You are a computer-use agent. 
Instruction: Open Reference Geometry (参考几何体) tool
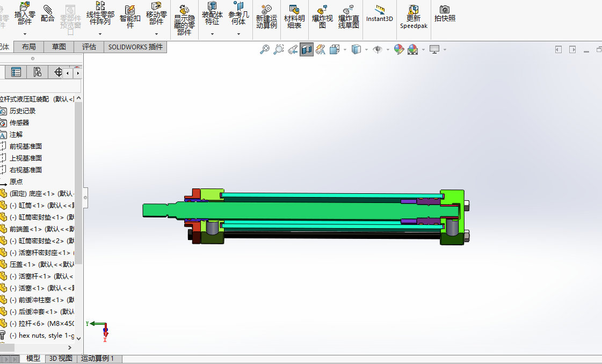point(238,14)
